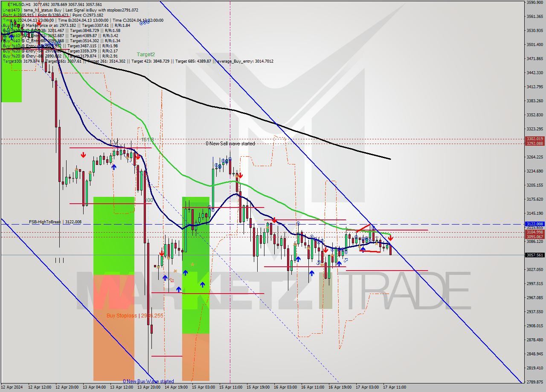The height and width of the screenshot is (392, 546).
Task: Click the 3323.295 price axis label
Action: (x=535, y=129)
